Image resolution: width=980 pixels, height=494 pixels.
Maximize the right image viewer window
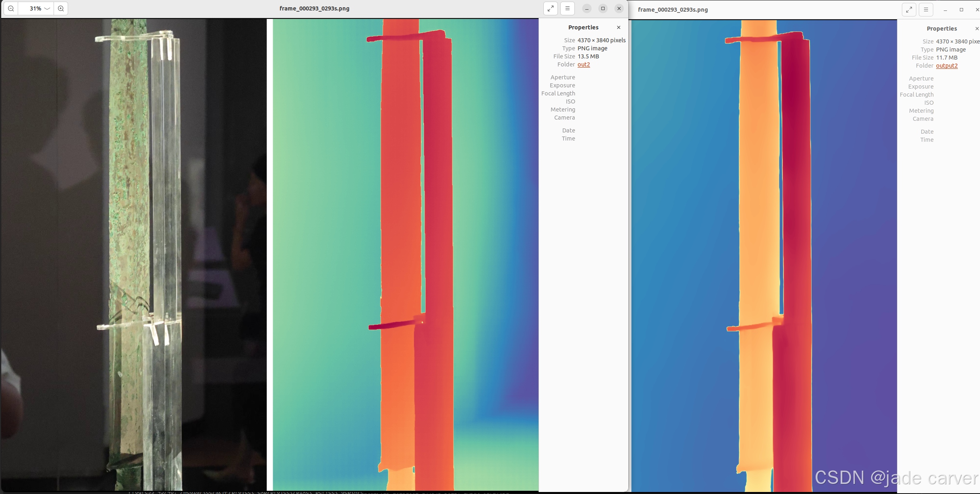[x=961, y=10]
